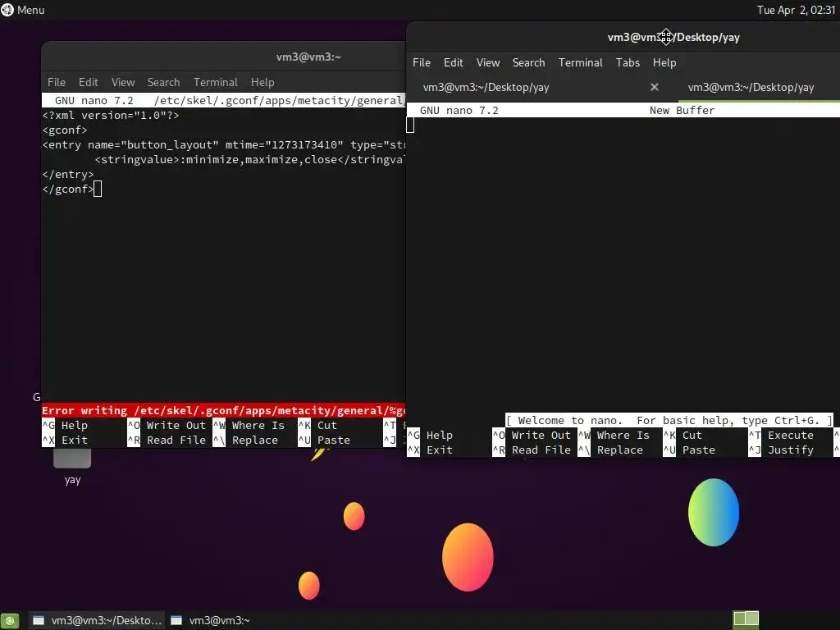Screen dimensions: 840x630
Task: Click Cut shortcut in left nano
Action: click(318, 426)
